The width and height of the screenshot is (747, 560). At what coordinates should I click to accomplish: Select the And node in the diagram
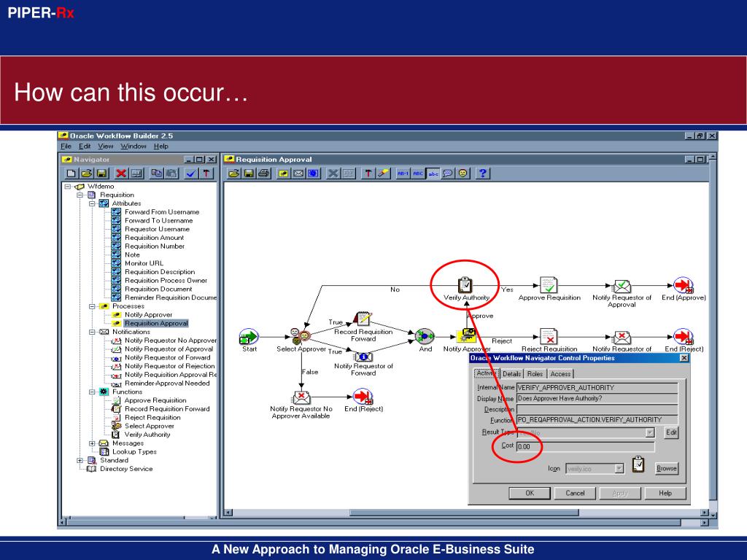click(x=425, y=336)
